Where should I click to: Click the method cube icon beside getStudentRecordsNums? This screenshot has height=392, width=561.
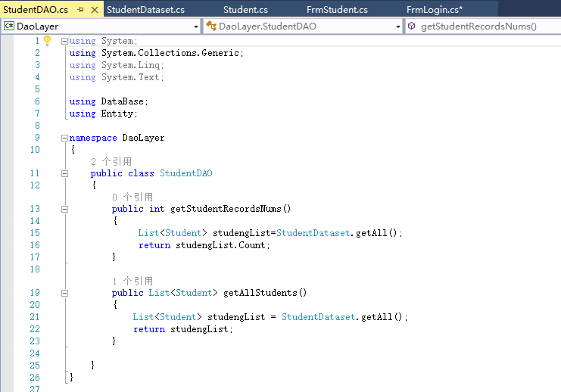click(411, 26)
